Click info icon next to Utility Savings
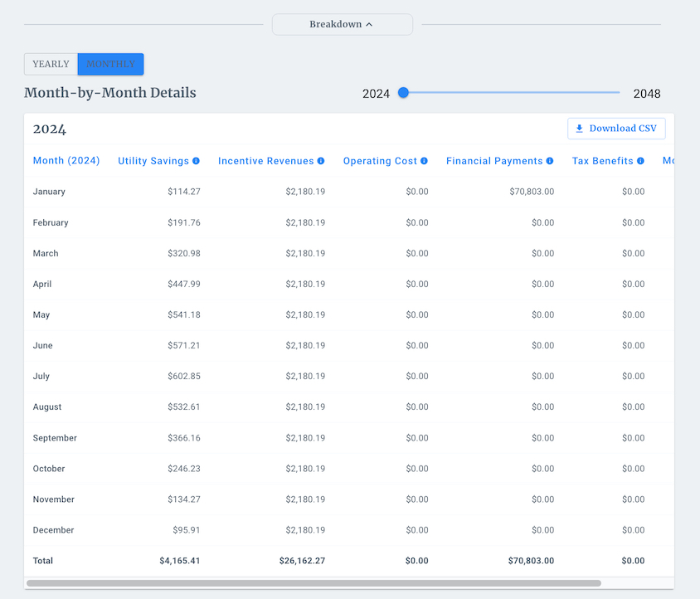This screenshot has height=599, width=700. pyautogui.click(x=197, y=161)
